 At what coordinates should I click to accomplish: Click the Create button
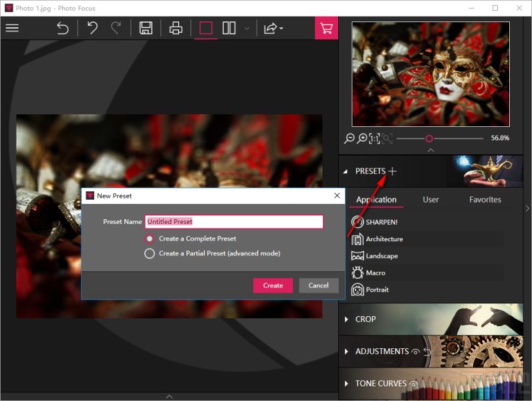273,285
